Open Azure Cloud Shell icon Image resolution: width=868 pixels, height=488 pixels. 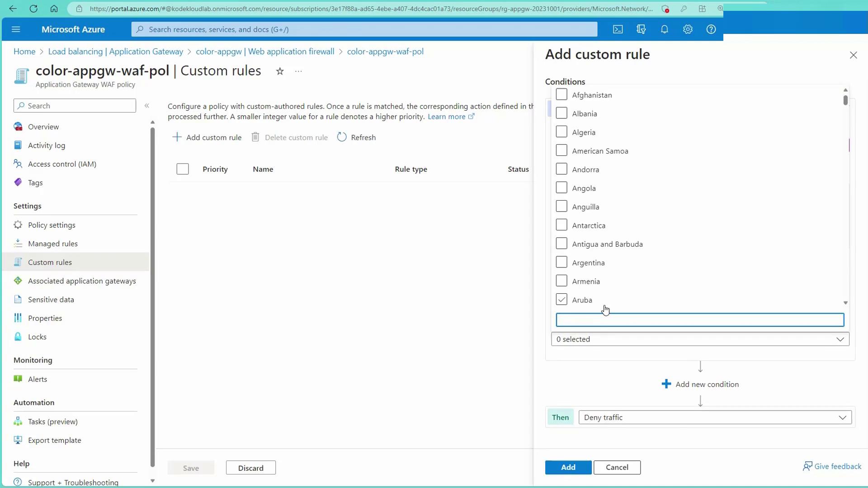pyautogui.click(x=618, y=29)
